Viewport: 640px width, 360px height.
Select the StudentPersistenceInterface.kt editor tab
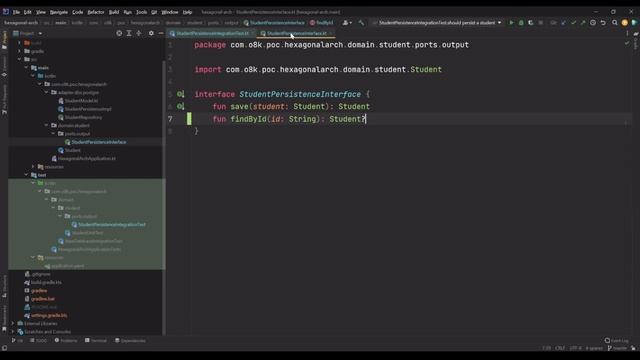click(x=297, y=33)
